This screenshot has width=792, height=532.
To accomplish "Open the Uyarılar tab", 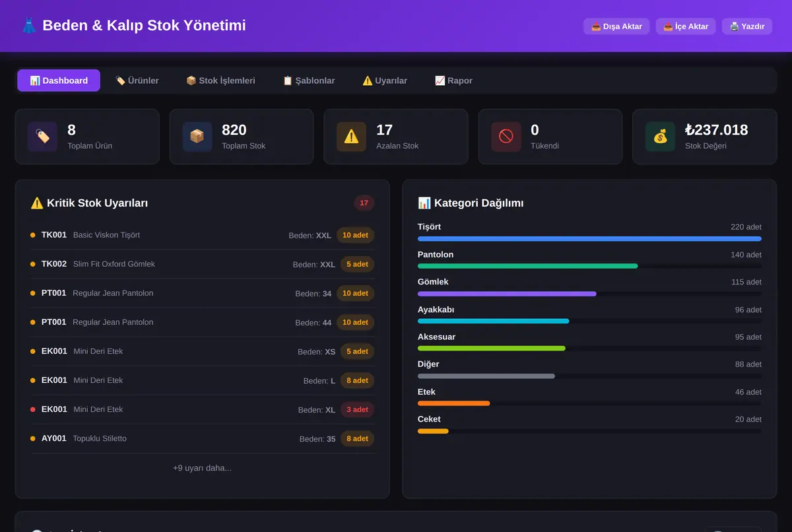I will [x=385, y=81].
